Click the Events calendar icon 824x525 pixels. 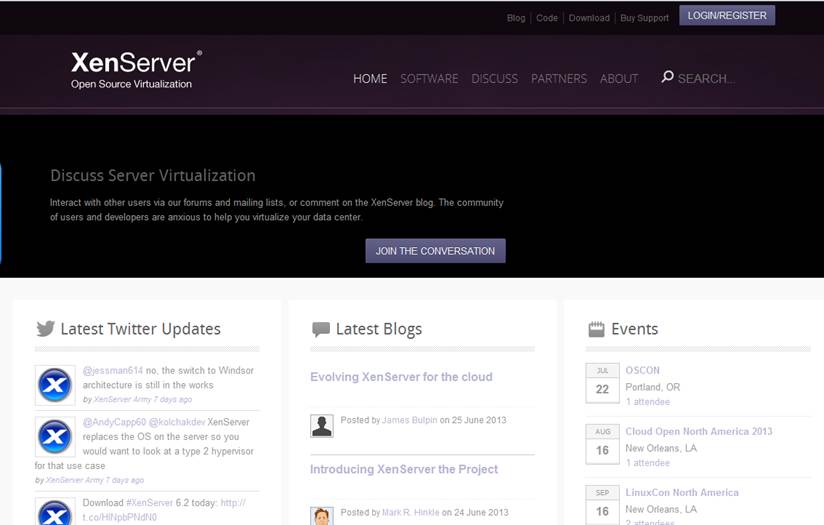click(x=596, y=329)
